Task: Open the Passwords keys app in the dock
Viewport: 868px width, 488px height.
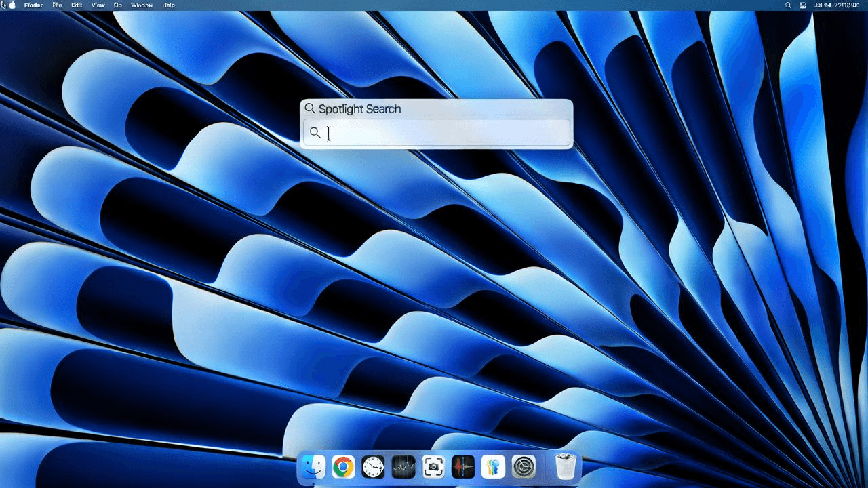Action: coord(492,467)
